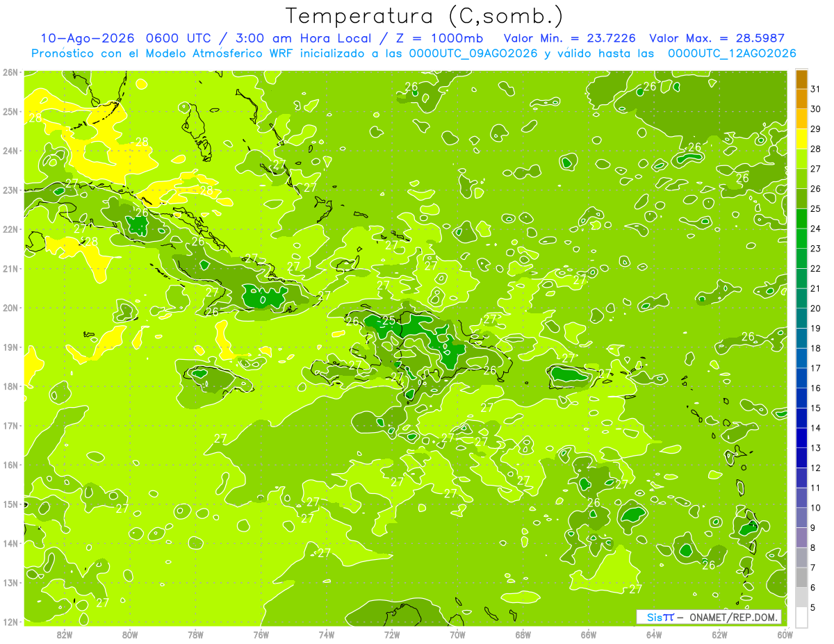Click the '78W' longitude axis label

pos(195,635)
